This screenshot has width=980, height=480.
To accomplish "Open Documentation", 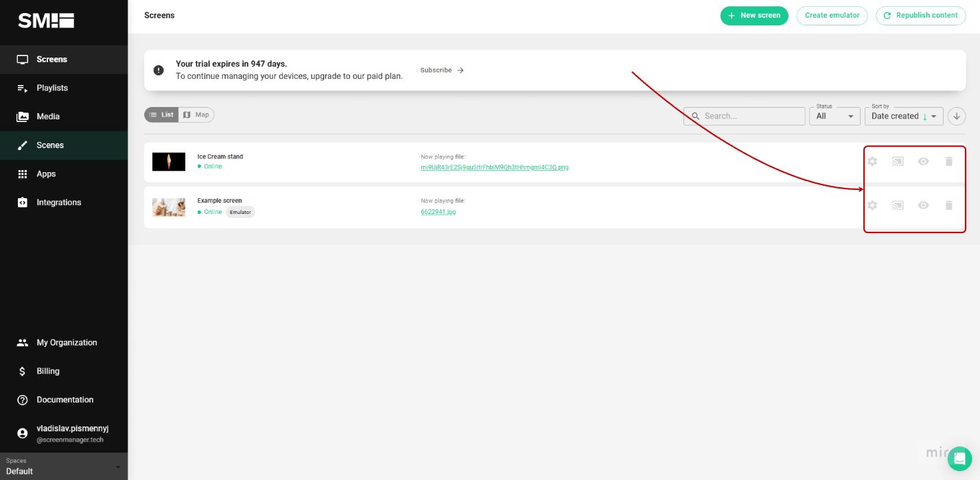I will (x=64, y=400).
